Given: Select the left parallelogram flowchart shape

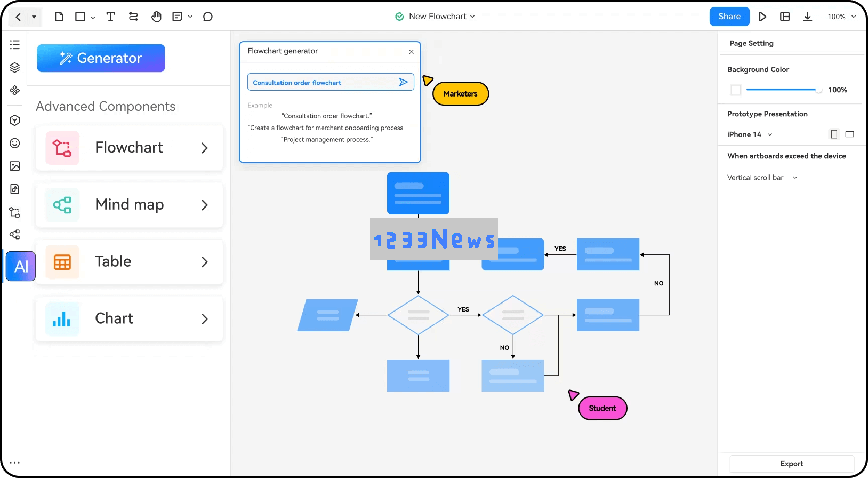Looking at the screenshot, I should coord(327,315).
